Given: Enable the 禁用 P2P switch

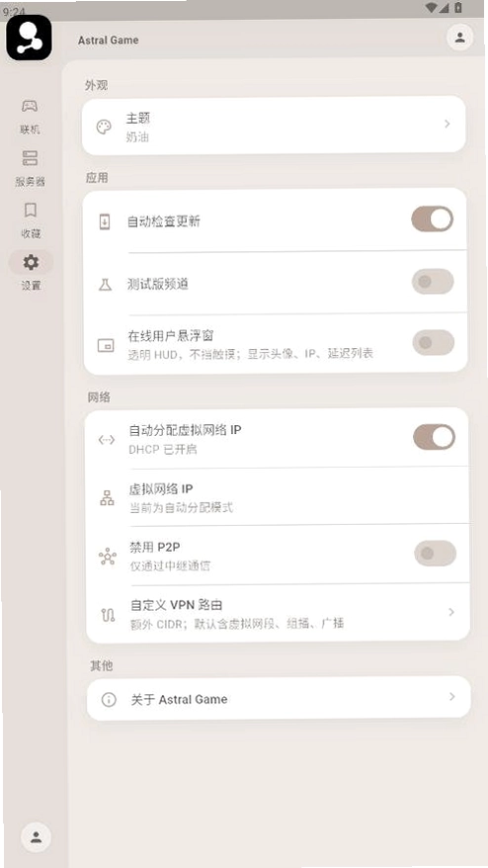Looking at the screenshot, I should 436,553.
